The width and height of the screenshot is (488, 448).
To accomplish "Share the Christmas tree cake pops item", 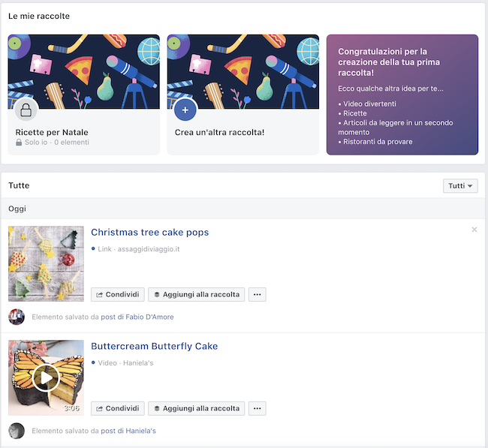I will point(117,295).
